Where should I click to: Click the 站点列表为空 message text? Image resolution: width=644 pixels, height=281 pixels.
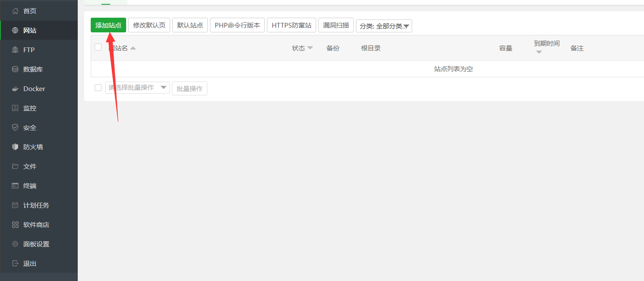[x=454, y=69]
